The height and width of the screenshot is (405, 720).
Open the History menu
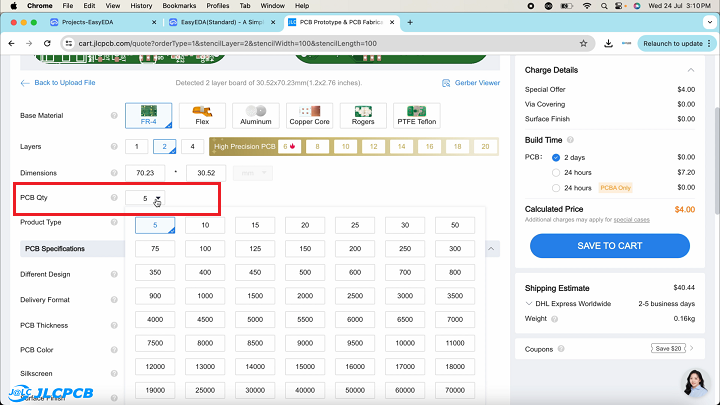pyautogui.click(x=141, y=6)
